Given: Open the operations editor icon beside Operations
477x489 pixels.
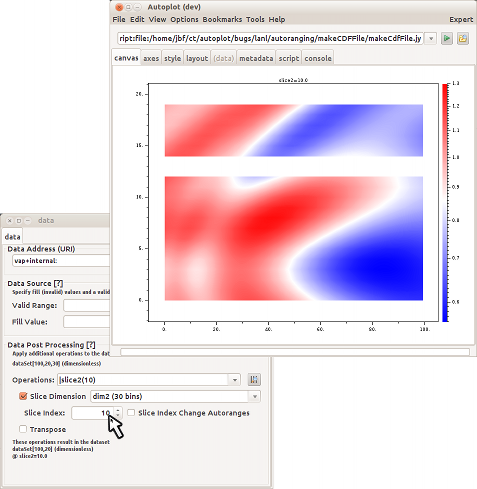Looking at the screenshot, I should pyautogui.click(x=254, y=379).
